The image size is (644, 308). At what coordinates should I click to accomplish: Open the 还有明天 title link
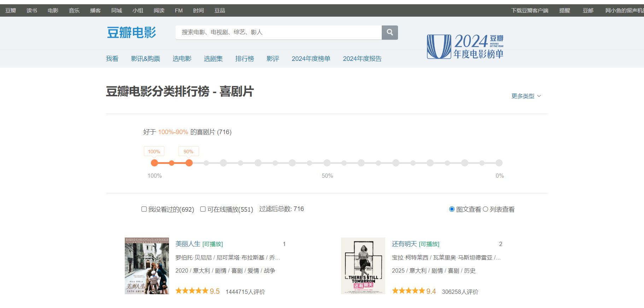pos(404,244)
